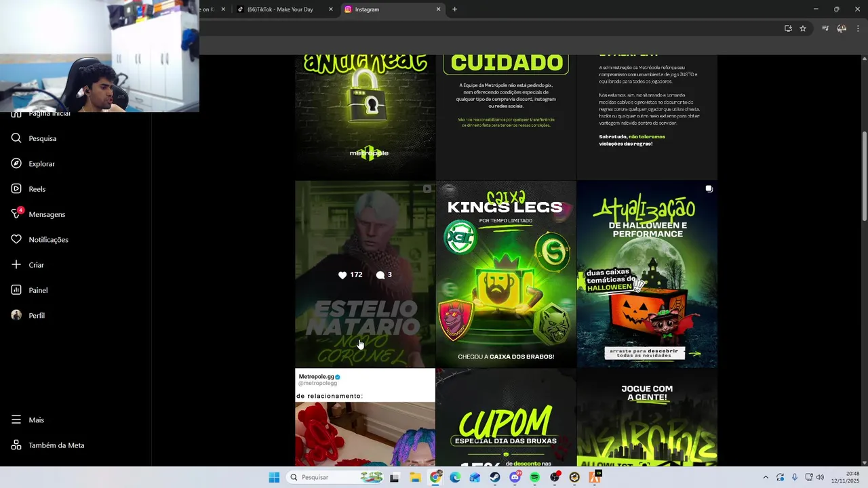Open Pesquisa search in Instagram sidebar

[x=34, y=138]
